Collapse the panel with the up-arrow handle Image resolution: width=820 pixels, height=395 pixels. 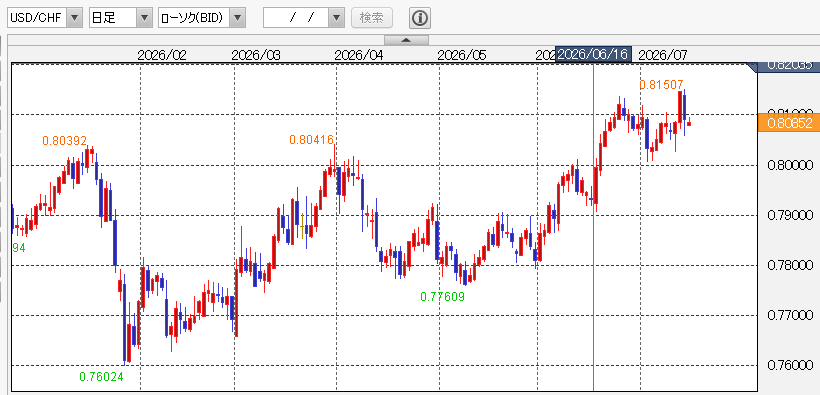click(x=406, y=40)
